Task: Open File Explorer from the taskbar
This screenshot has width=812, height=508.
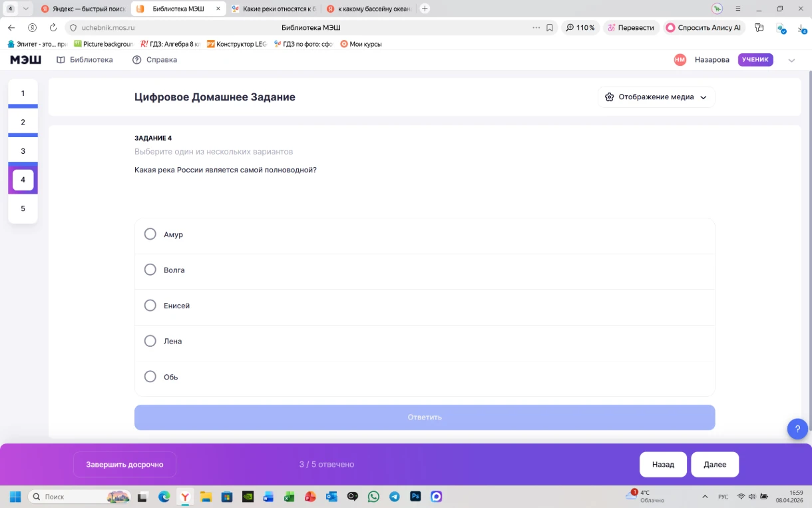Action: tap(206, 497)
